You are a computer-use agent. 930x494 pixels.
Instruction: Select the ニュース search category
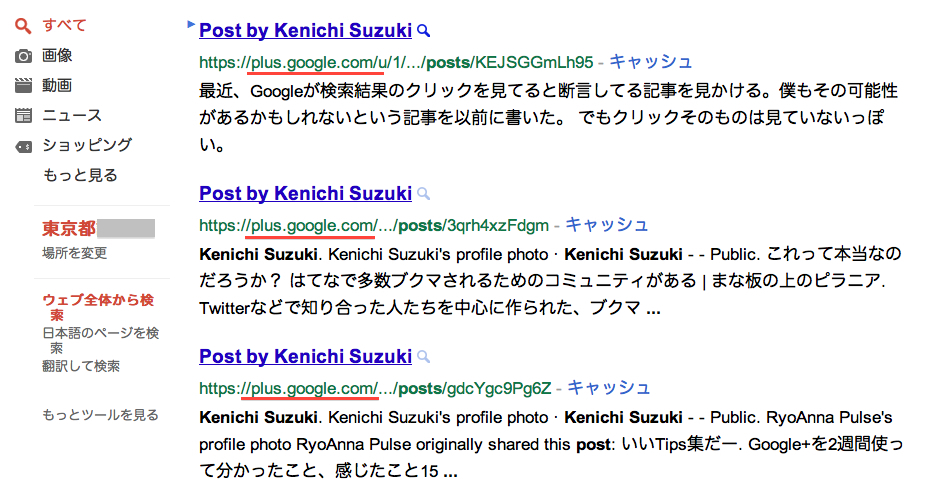[72, 115]
